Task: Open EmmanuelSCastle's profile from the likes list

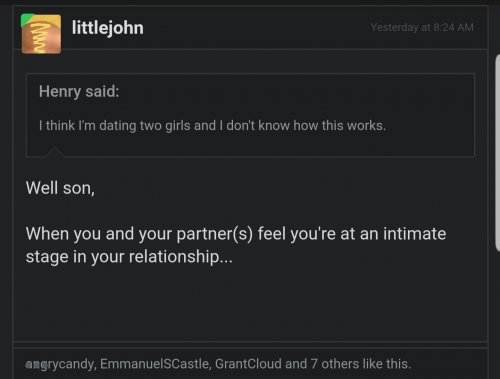Action: coord(156,364)
